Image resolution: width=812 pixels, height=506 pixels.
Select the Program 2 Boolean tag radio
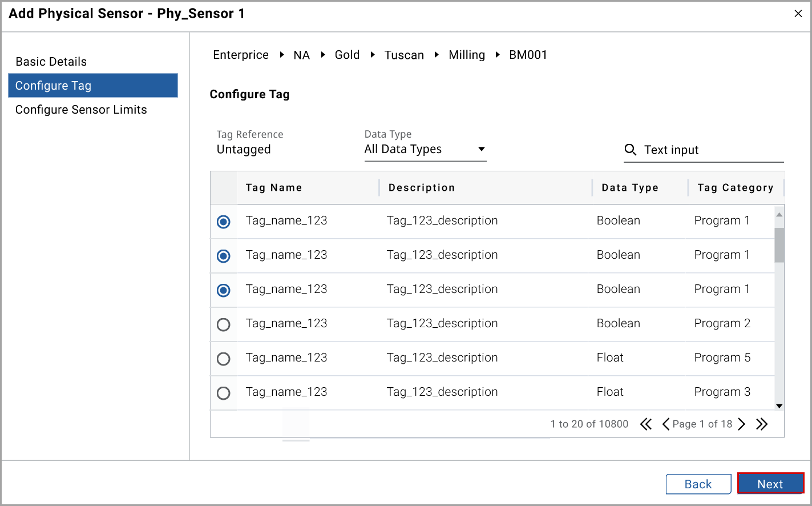[224, 324]
